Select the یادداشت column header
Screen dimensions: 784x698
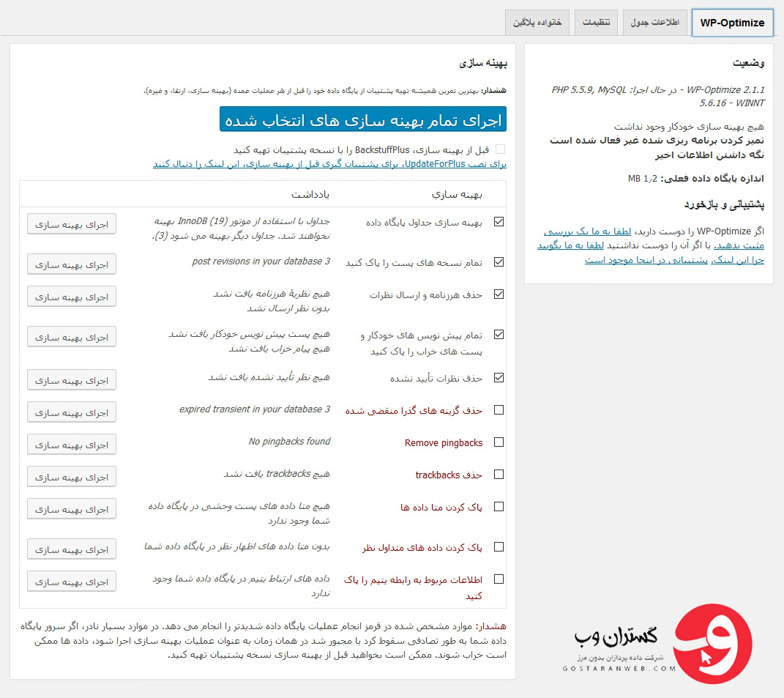pos(310,194)
